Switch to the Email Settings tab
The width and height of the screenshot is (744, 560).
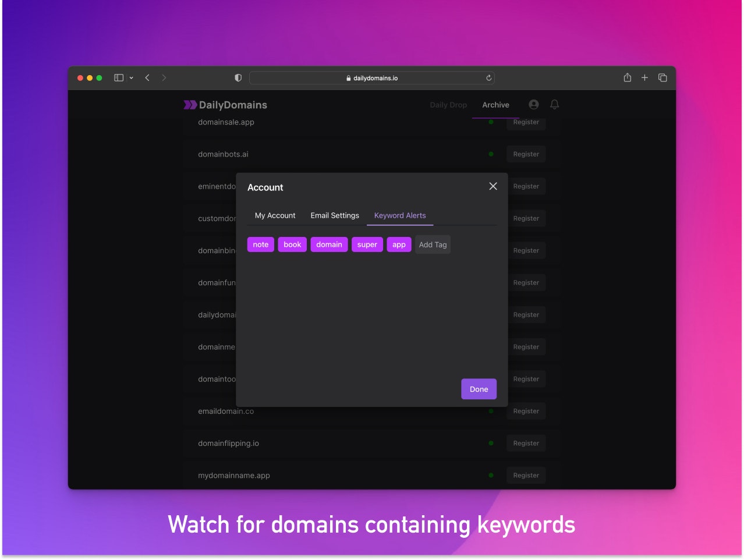pyautogui.click(x=334, y=215)
